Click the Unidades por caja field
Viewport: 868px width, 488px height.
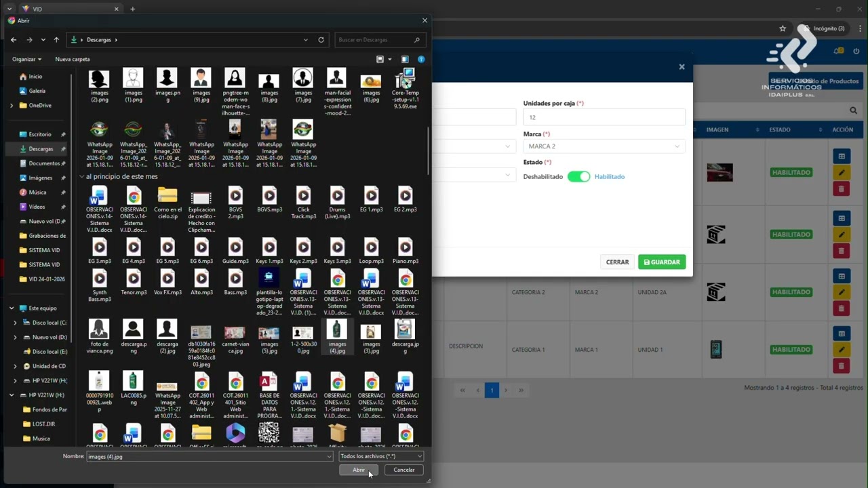pyautogui.click(x=604, y=117)
